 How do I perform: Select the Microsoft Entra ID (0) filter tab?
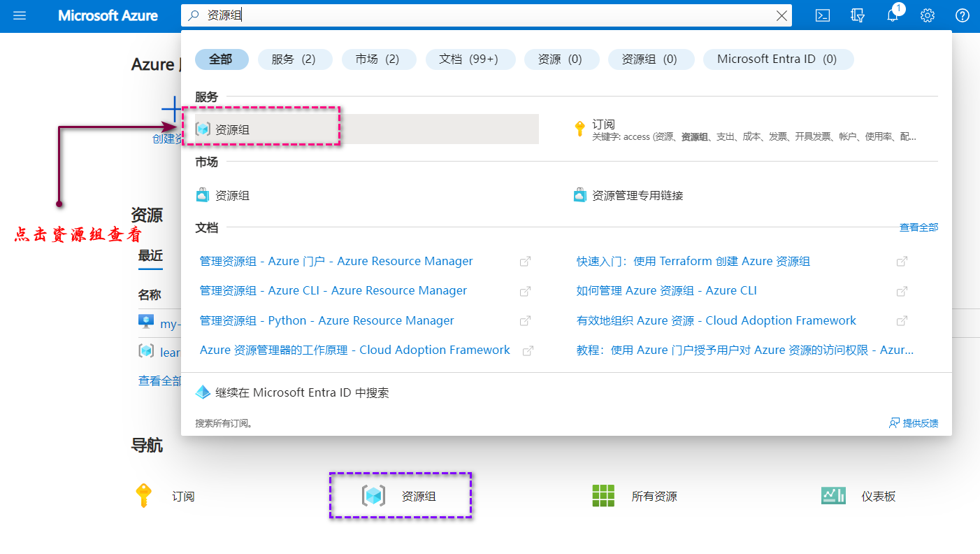[779, 59]
